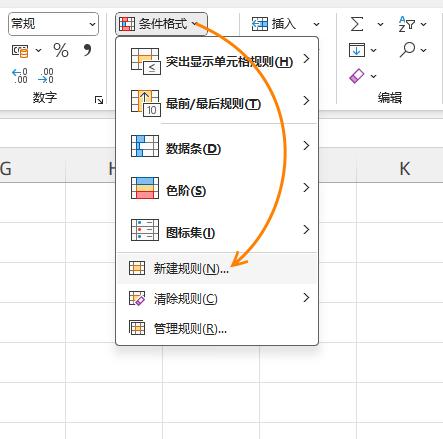This screenshot has height=439, width=443.
Task: Open the 常规 number format dropdown
Action: pyautogui.click(x=53, y=24)
